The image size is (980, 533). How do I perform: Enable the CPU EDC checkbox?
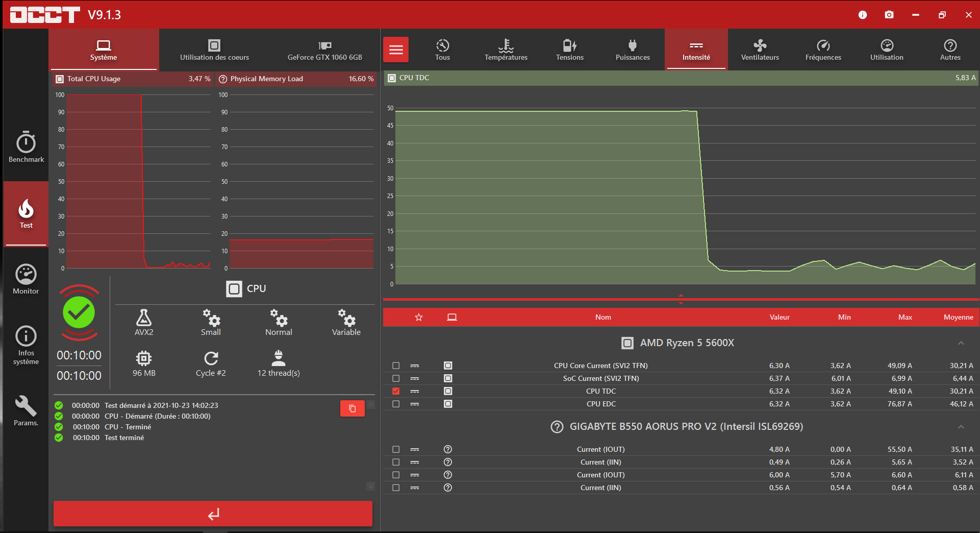point(396,404)
